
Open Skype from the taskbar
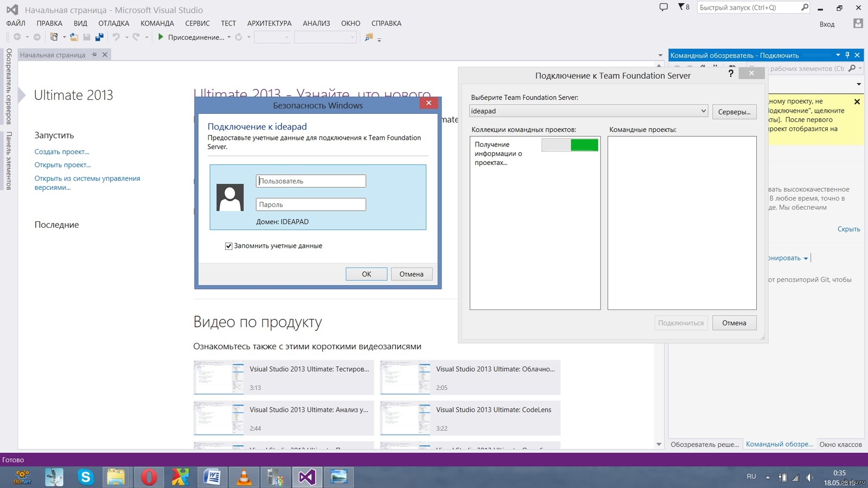coord(85,477)
